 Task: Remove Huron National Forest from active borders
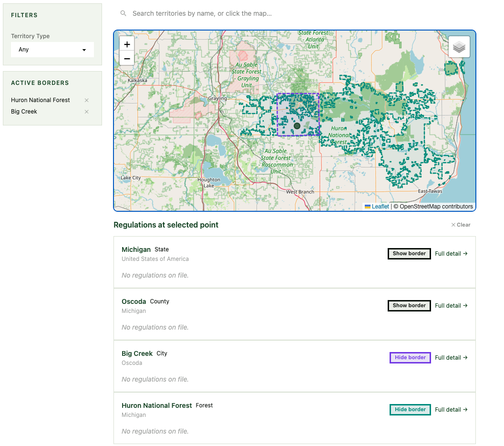tap(86, 100)
